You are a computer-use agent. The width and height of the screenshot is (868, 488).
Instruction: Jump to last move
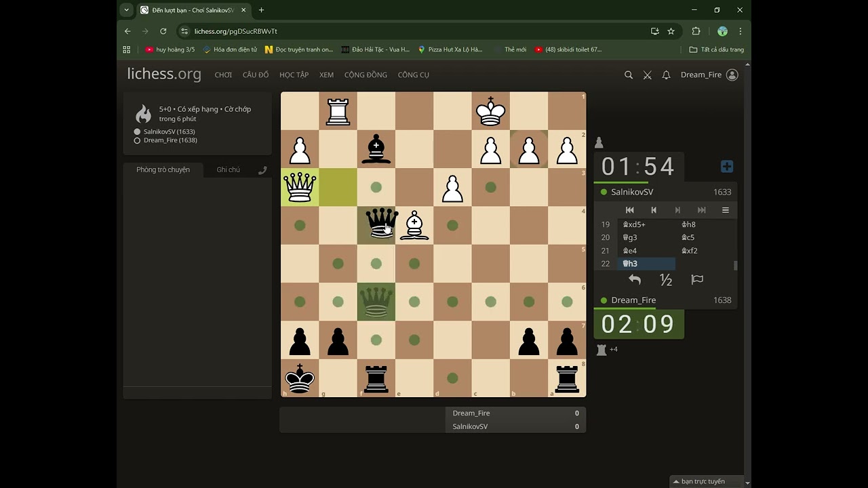coord(701,210)
